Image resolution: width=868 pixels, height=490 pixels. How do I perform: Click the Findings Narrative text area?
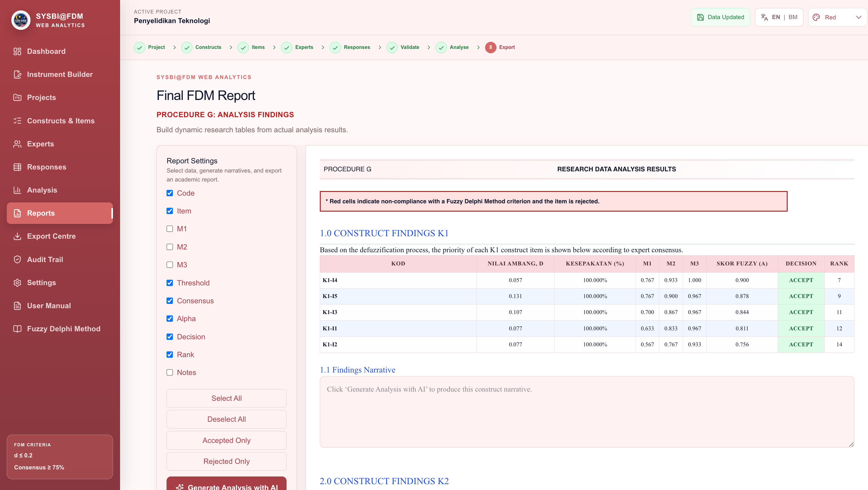pyautogui.click(x=587, y=412)
